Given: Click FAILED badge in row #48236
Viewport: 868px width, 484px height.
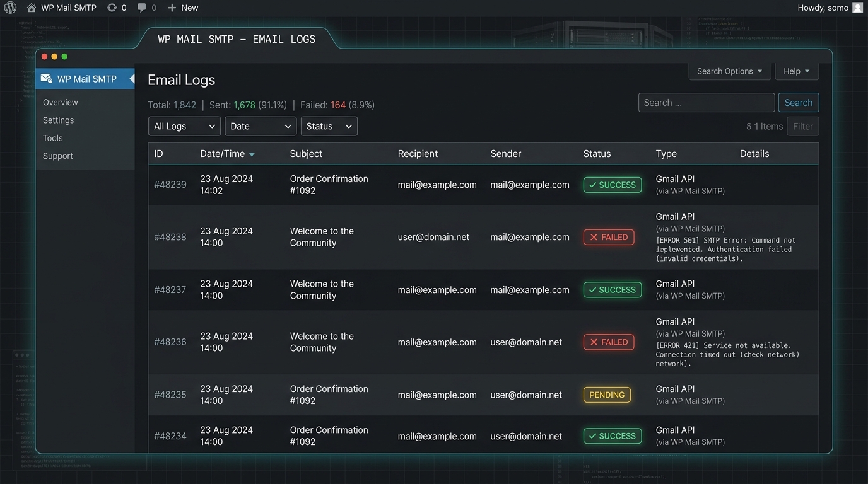Looking at the screenshot, I should coord(609,342).
